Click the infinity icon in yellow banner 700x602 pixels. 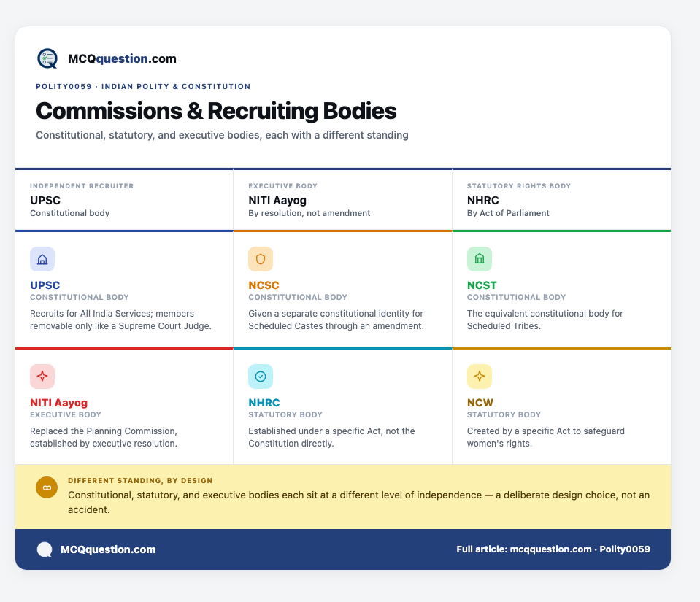tap(47, 487)
